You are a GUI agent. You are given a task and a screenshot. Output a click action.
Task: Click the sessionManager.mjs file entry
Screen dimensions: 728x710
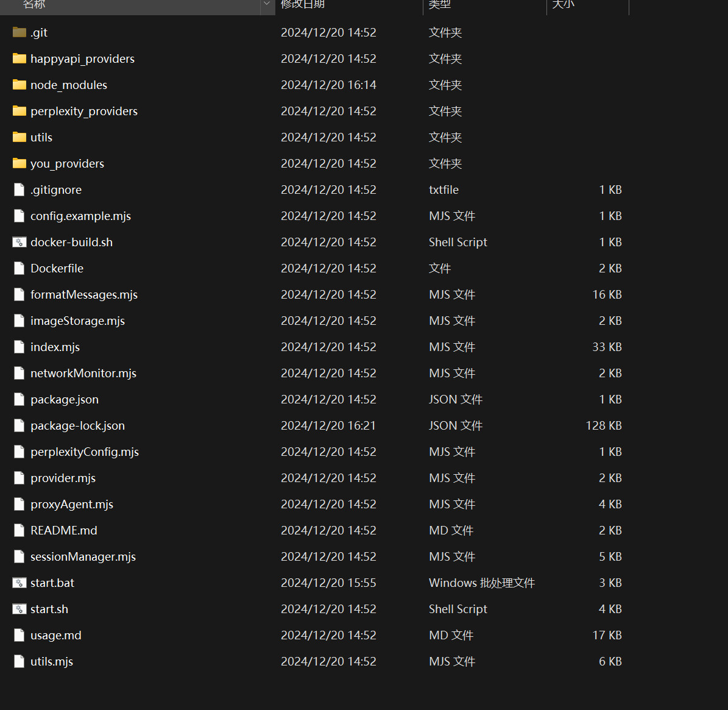[83, 556]
